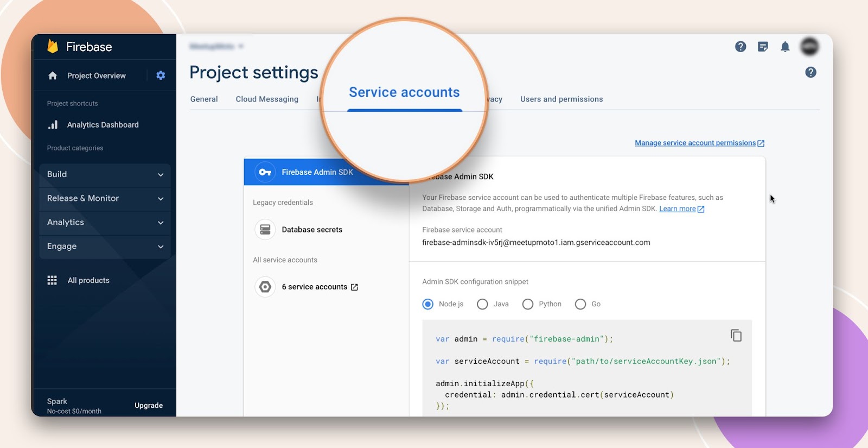Image resolution: width=868 pixels, height=448 pixels.
Task: Expand the Engage category
Action: 105,246
